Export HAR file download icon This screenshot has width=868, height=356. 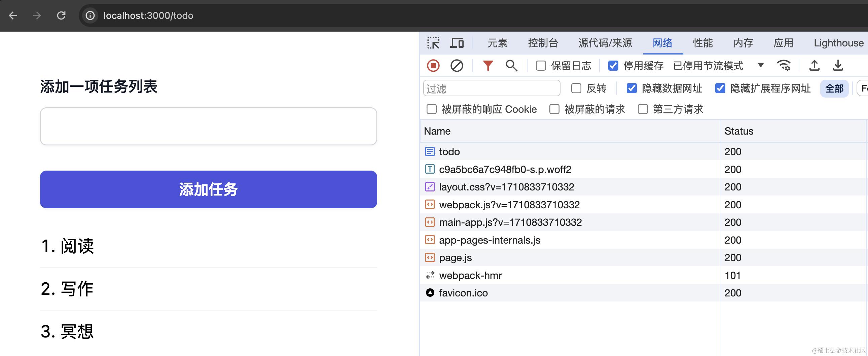838,65
